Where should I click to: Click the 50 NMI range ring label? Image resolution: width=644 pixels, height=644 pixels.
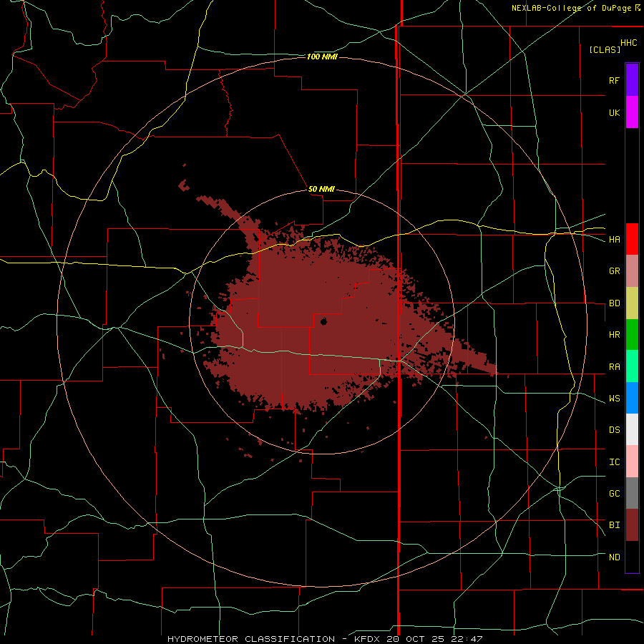[x=321, y=190]
